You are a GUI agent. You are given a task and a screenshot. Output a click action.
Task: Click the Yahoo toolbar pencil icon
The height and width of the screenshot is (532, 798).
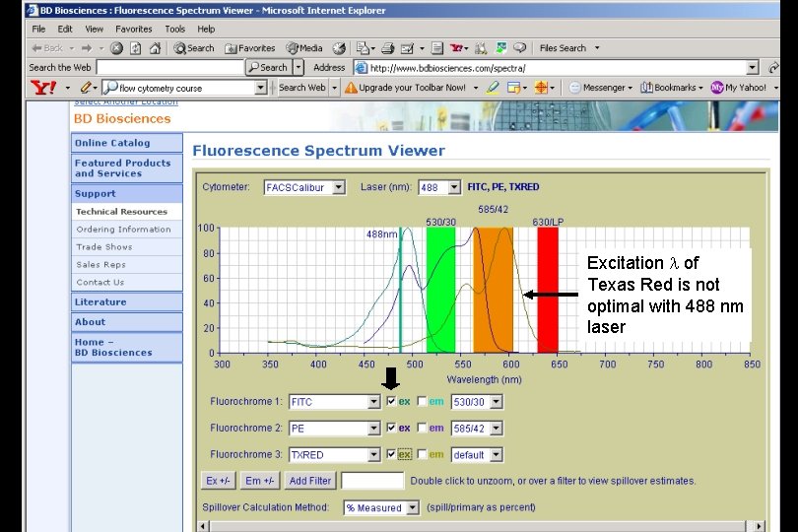point(86,88)
